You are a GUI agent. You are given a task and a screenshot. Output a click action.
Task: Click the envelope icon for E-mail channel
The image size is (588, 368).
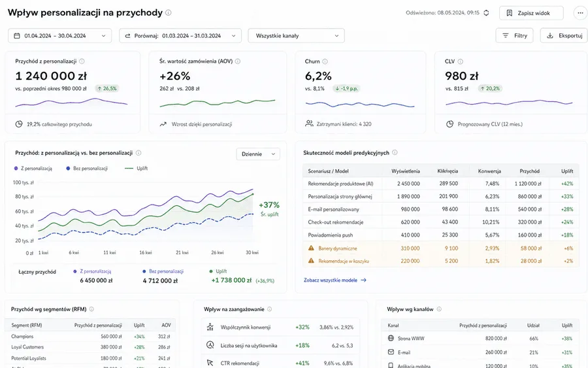[x=391, y=352]
